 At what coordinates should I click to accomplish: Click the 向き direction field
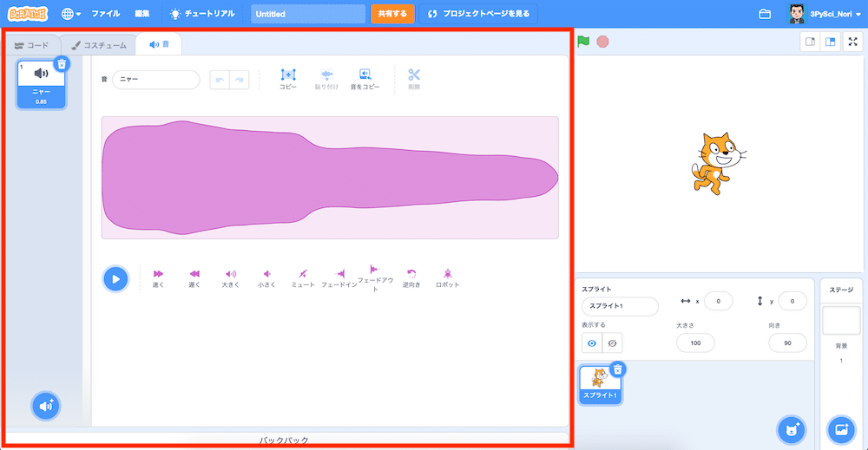coord(787,343)
